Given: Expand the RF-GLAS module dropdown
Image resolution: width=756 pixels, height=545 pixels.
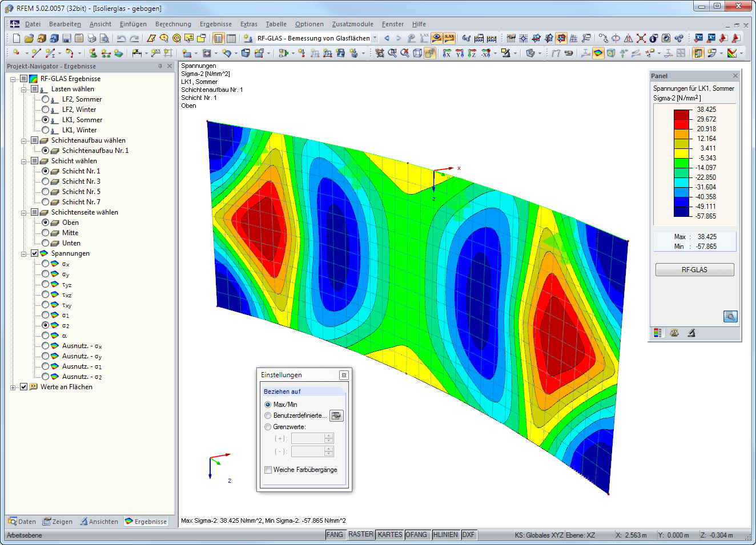Looking at the screenshot, I should (376, 38).
